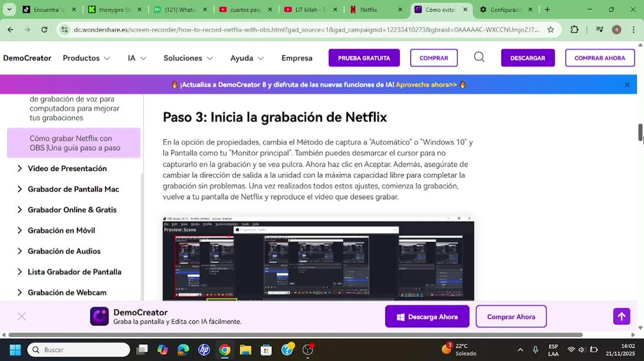Select Cómo grabar Netflix con OBS sidebar link
Viewport: 644px width, 361px height.
74,143
